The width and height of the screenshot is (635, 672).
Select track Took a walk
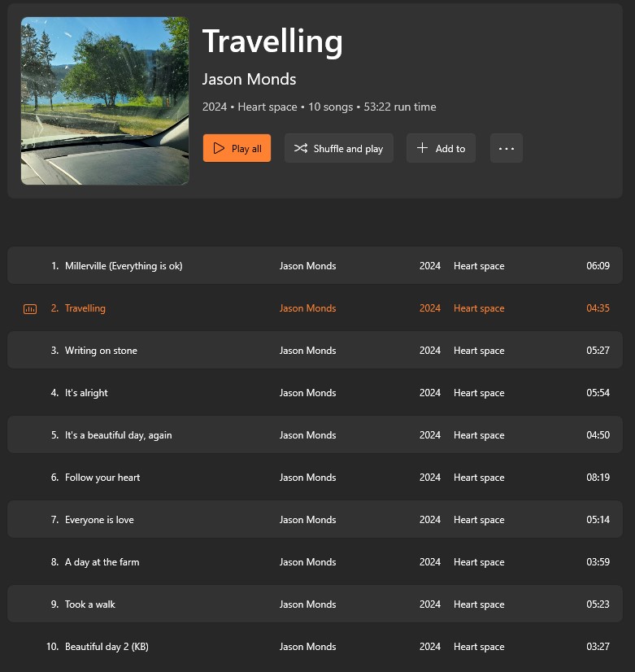coord(90,604)
